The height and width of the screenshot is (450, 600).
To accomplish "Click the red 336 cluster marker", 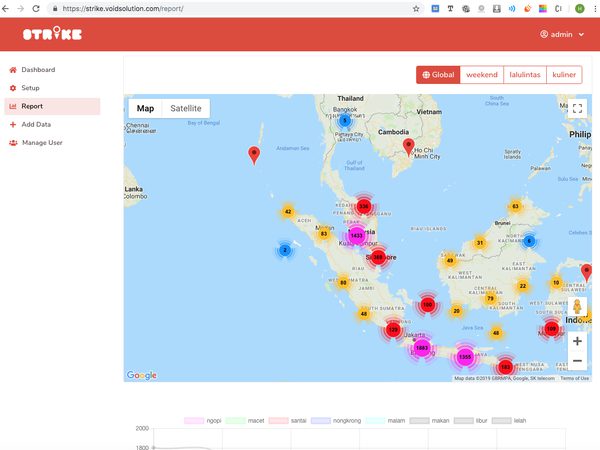I will point(364,206).
